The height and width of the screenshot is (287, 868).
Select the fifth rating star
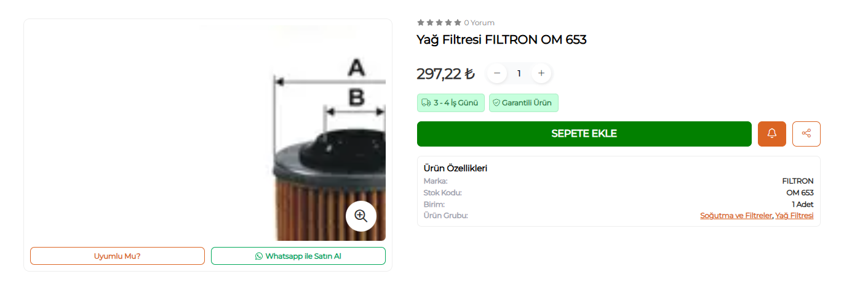tap(458, 23)
